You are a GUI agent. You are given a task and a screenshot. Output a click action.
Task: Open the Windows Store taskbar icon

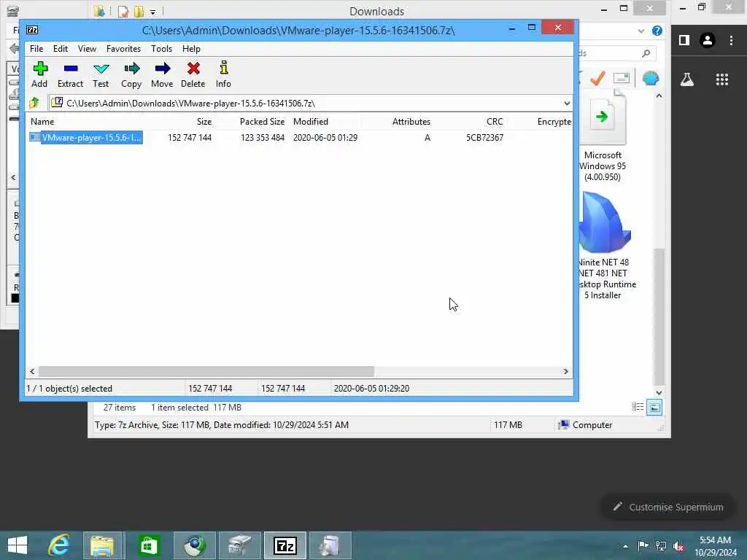tap(148, 545)
